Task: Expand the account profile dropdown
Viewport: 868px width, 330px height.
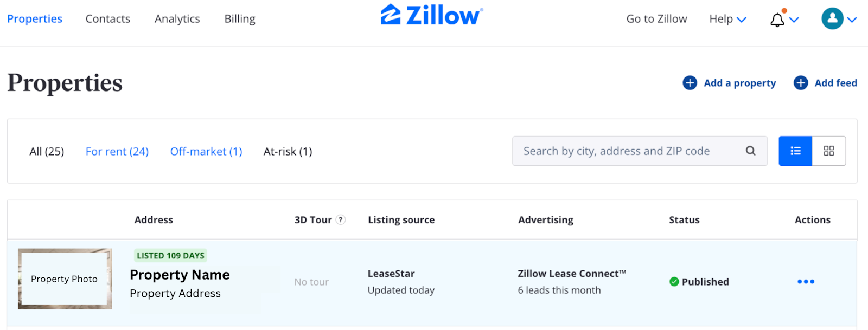Action: (x=852, y=18)
